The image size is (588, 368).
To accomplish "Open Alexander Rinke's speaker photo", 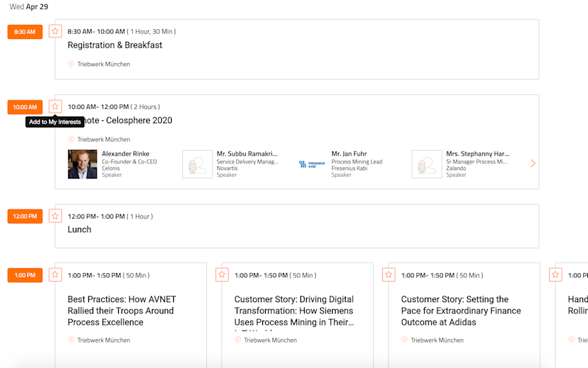I will click(83, 164).
